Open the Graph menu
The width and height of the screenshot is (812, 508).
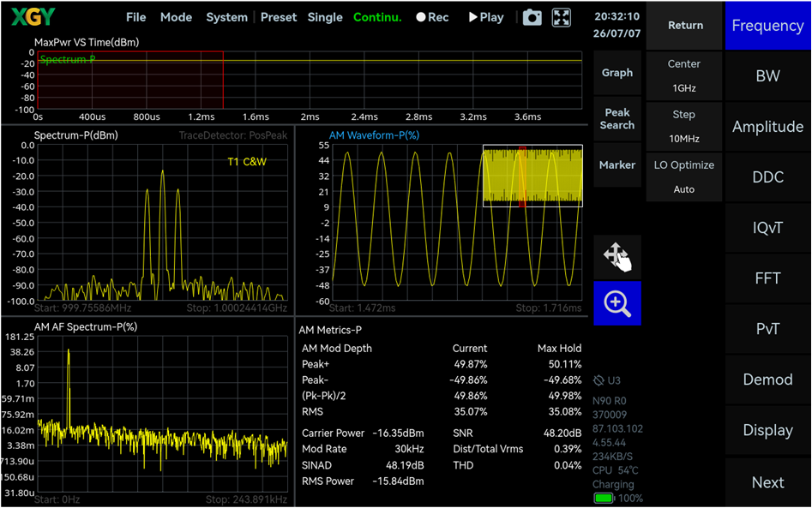pos(617,73)
